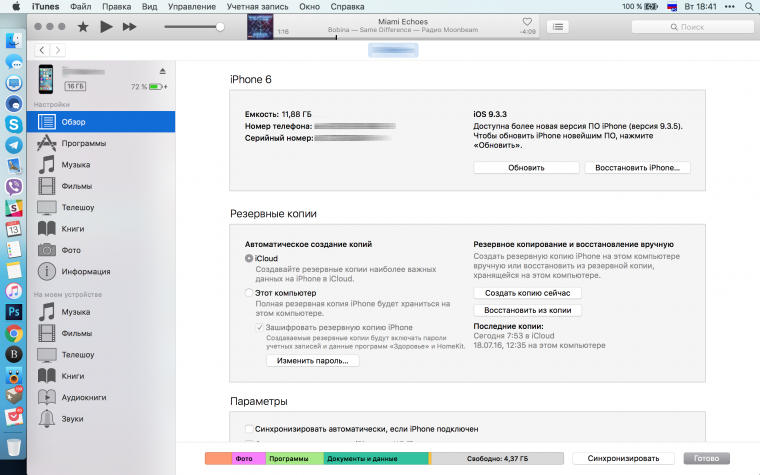Screen dimensions: 760x475
Task: Open Telegram from the Dock
Action: (14, 145)
